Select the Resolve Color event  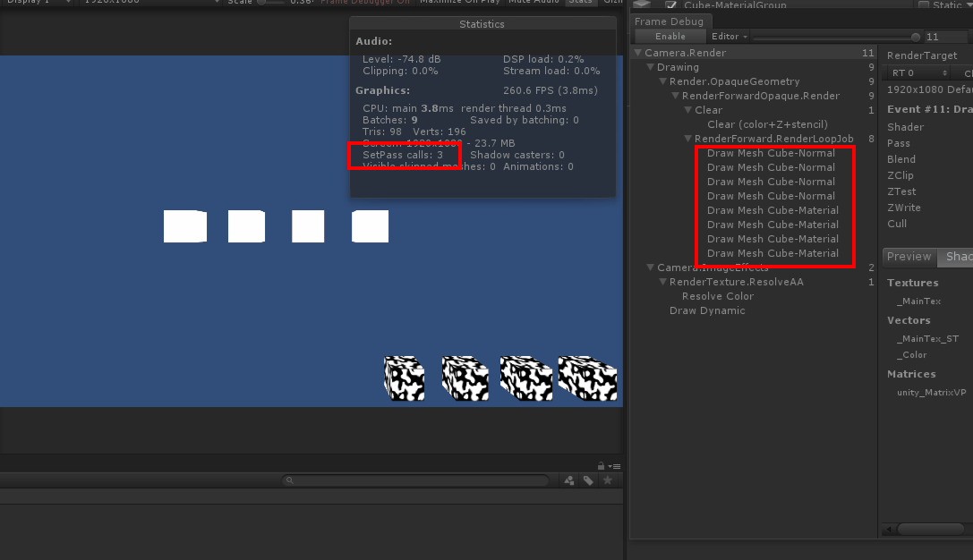(x=717, y=296)
